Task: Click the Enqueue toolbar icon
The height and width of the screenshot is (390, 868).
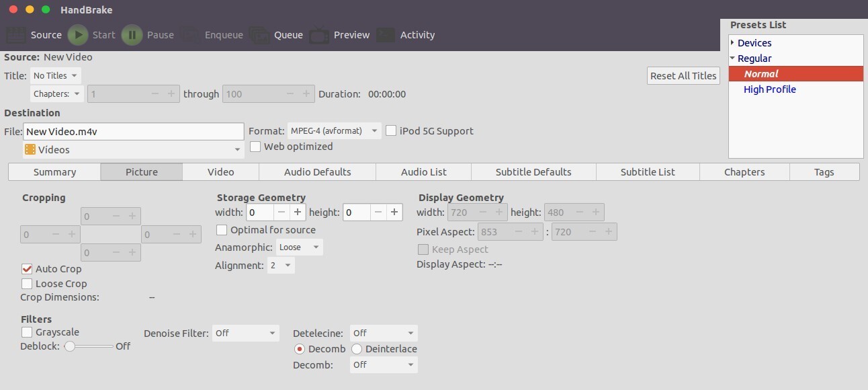Action: pyautogui.click(x=191, y=35)
